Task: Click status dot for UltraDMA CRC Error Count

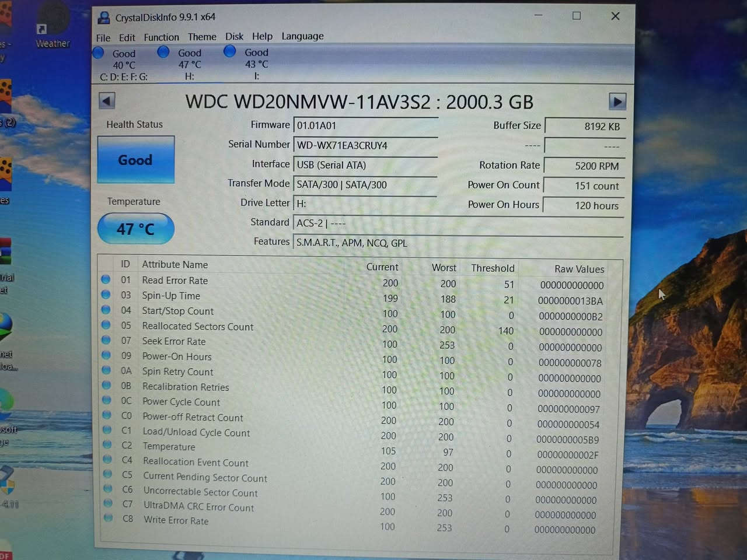Action: tap(108, 503)
